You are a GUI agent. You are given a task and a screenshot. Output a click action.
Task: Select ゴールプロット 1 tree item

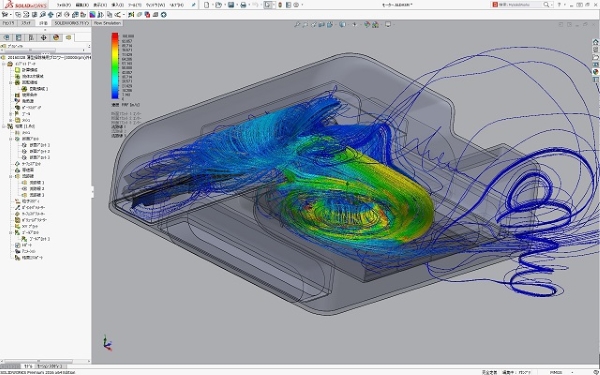39,238
